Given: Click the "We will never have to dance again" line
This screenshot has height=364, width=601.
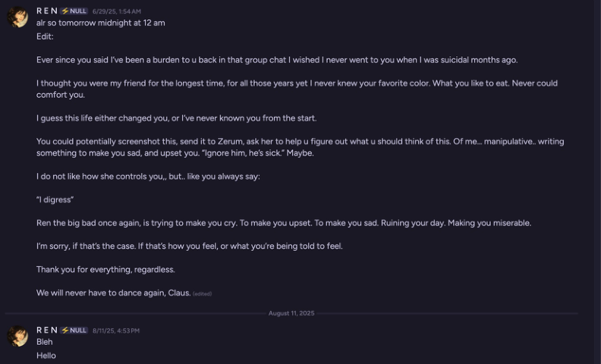Looking at the screenshot, I should coord(113,293).
